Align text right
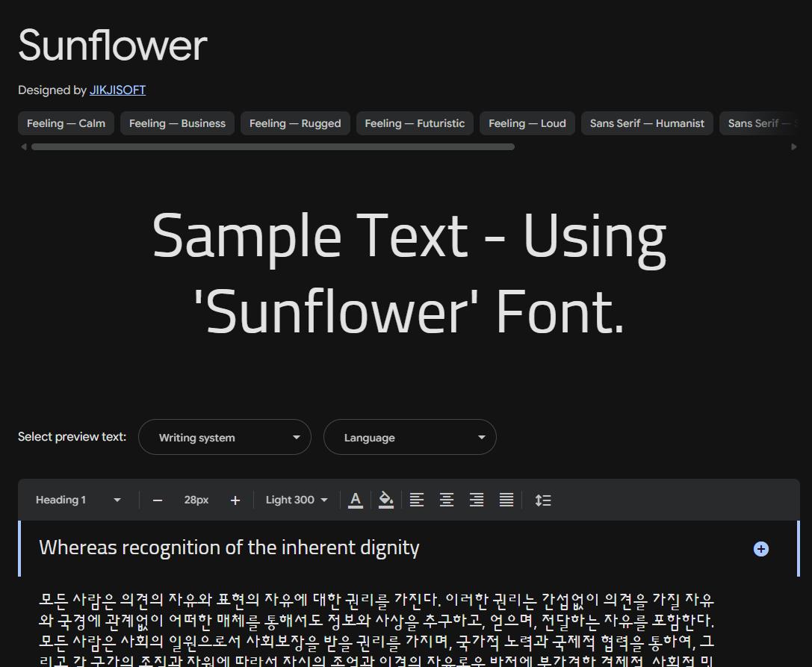The image size is (812, 667). (477, 500)
